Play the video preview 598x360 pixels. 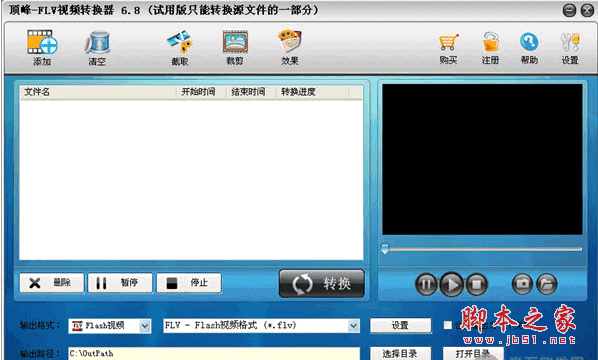[452, 284]
